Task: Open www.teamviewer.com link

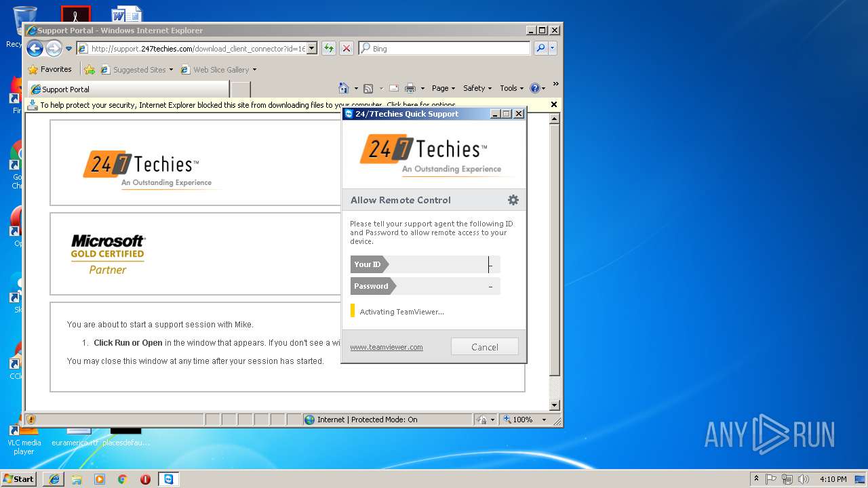Action: point(387,347)
